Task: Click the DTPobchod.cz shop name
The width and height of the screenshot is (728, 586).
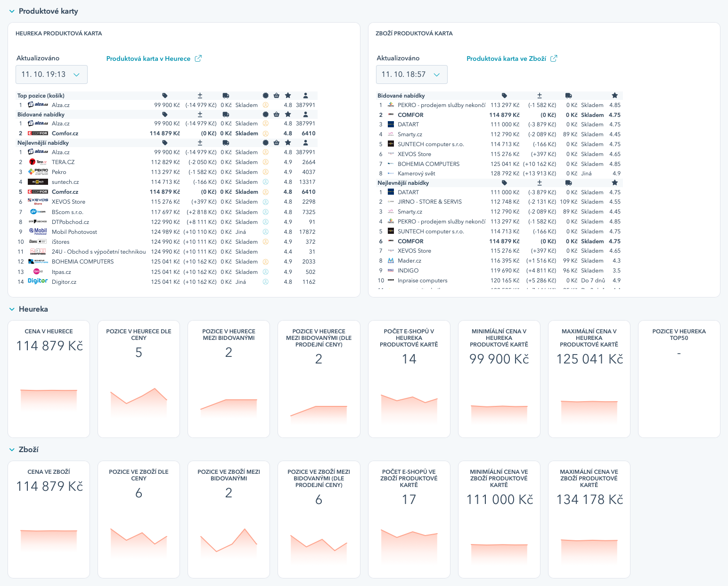Action: (70, 222)
